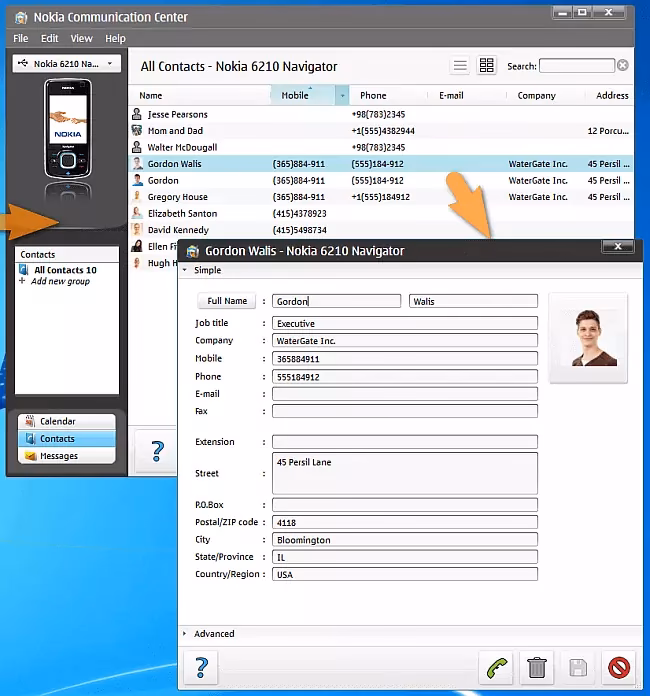Open Mobile column dropdown arrow
This screenshot has width=650, height=696.
pyautogui.click(x=342, y=95)
